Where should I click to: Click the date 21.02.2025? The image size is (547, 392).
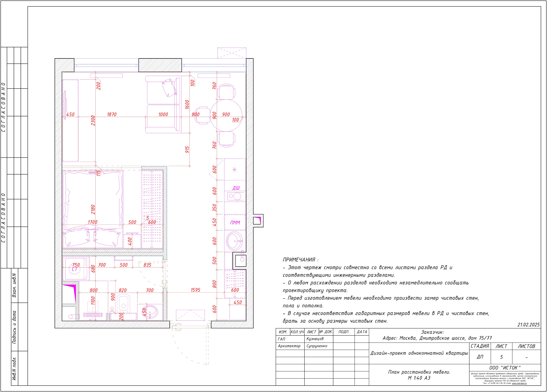528,324
